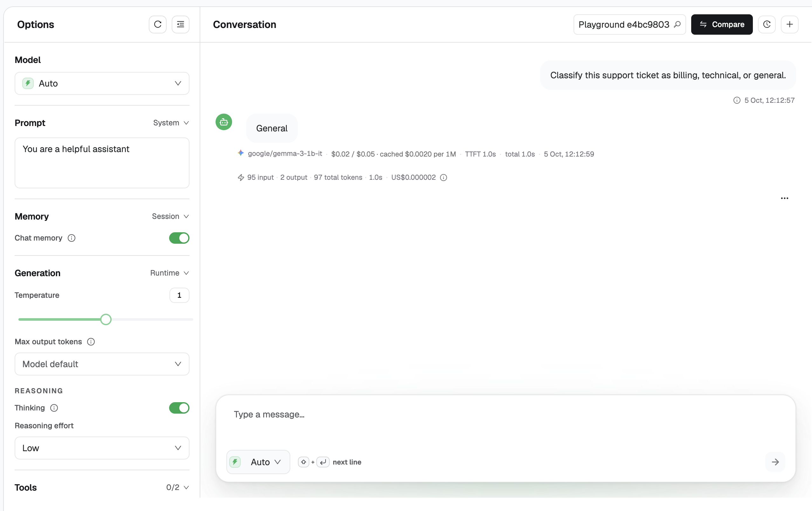Screen dimensions: 812x511
Task: Click the reset options refresh icon
Action: pyautogui.click(x=157, y=24)
